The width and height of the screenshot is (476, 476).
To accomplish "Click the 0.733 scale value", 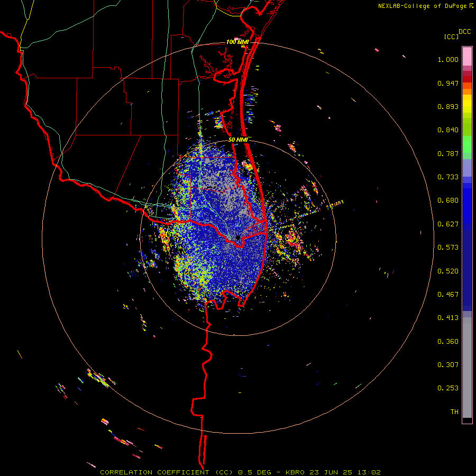I will (x=448, y=177).
